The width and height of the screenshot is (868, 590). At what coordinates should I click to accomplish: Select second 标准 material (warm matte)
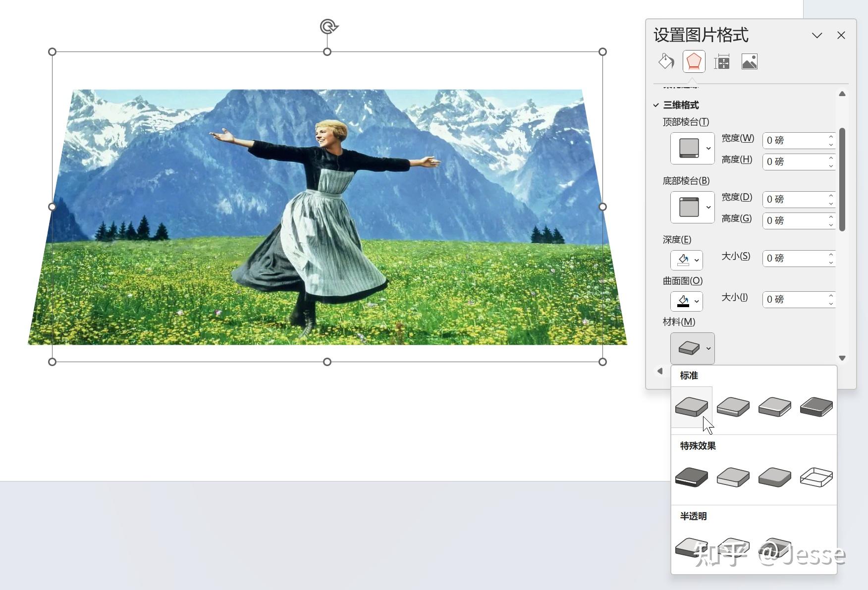733,407
